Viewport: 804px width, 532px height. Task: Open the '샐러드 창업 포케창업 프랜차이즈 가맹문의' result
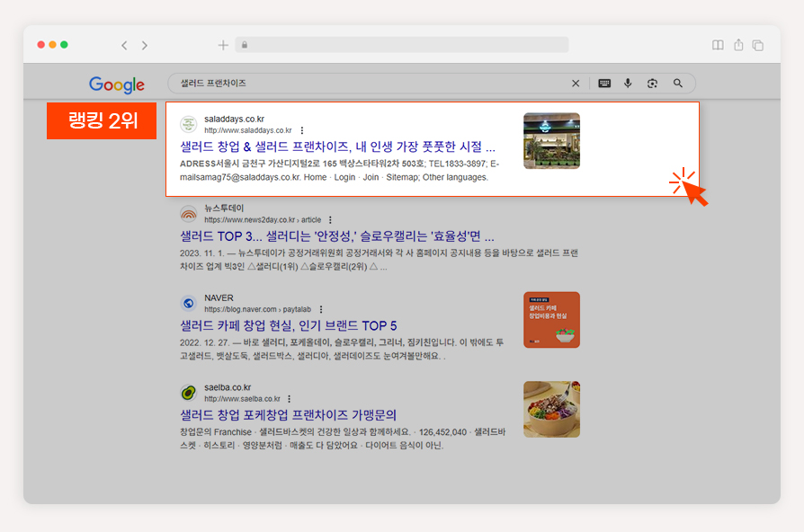coord(288,415)
